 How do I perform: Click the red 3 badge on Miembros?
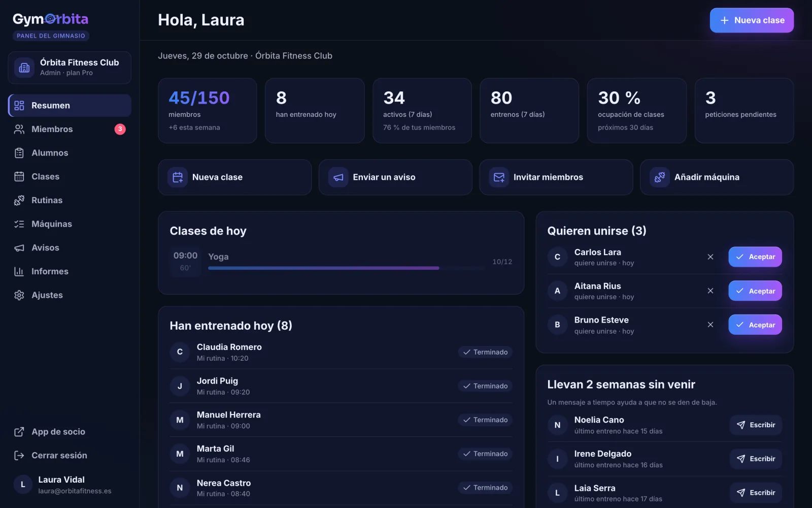120,129
